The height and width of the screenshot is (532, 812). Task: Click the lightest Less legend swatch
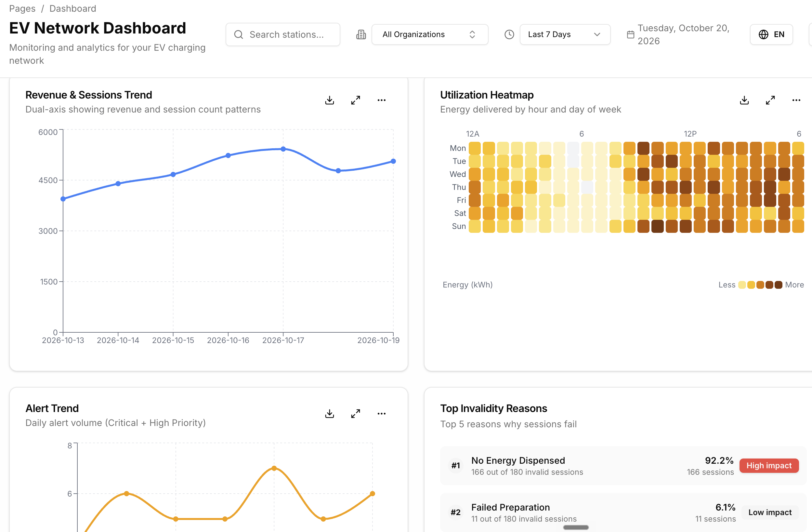pos(742,285)
